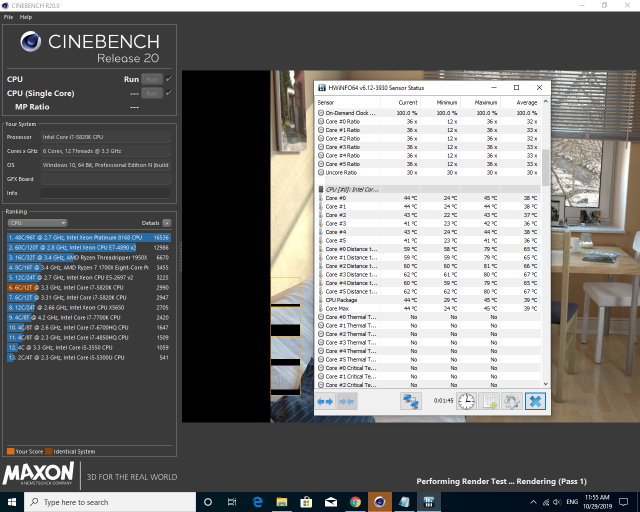Open Mail app from taskbar
This screenshot has width=640, height=512.
pos(331,502)
